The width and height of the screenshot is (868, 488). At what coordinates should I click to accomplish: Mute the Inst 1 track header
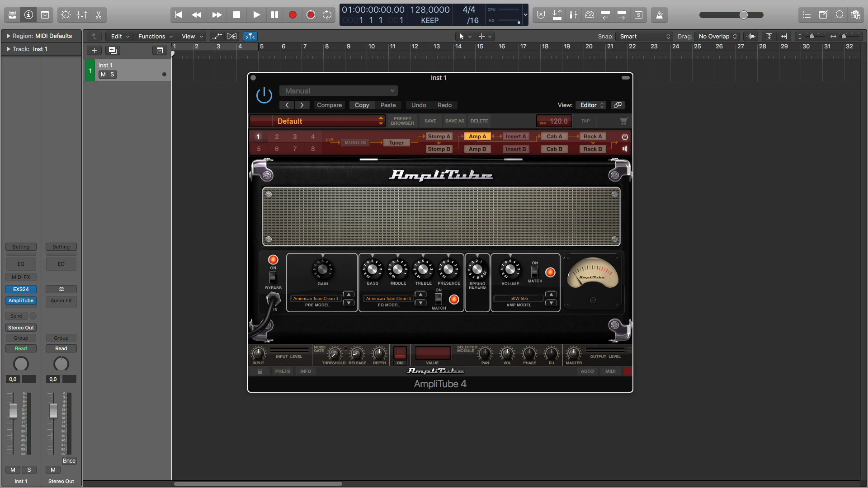(x=104, y=75)
